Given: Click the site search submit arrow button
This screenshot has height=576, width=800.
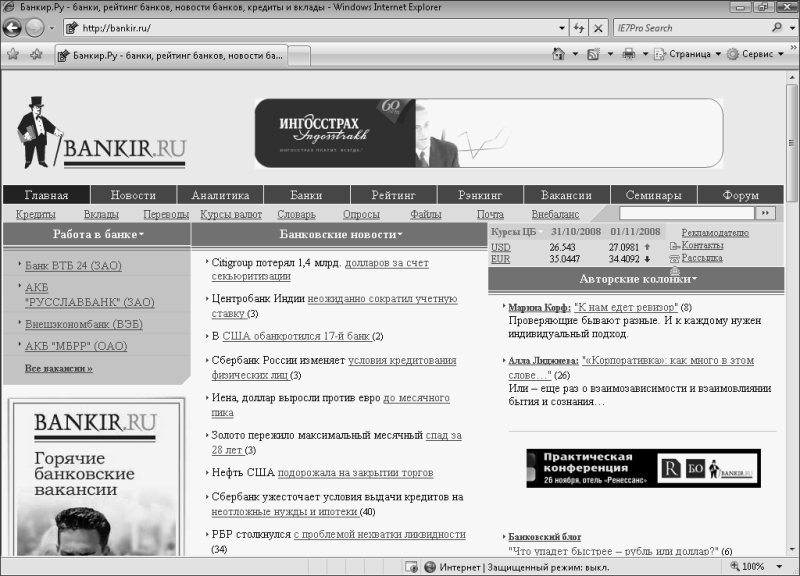Looking at the screenshot, I should [765, 213].
